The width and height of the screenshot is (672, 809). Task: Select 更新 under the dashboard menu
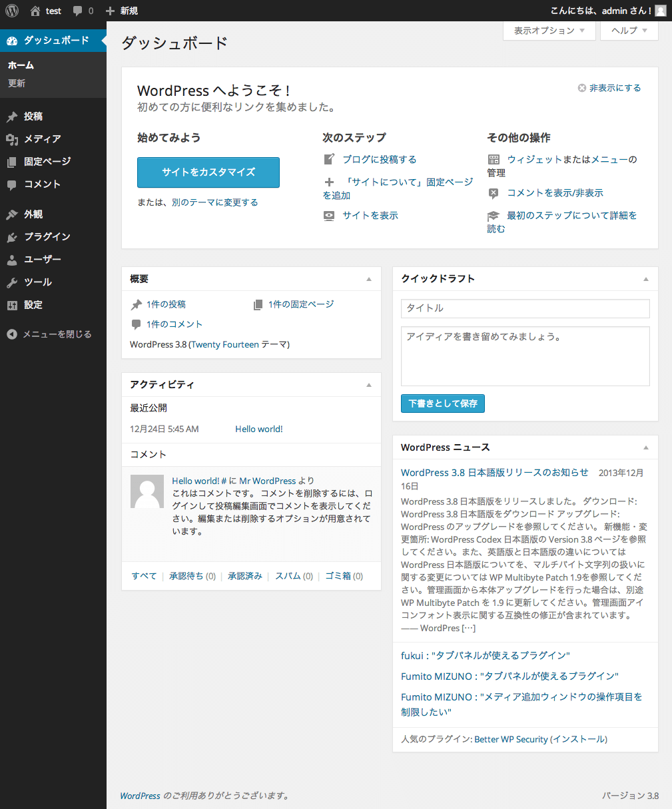pos(17,83)
